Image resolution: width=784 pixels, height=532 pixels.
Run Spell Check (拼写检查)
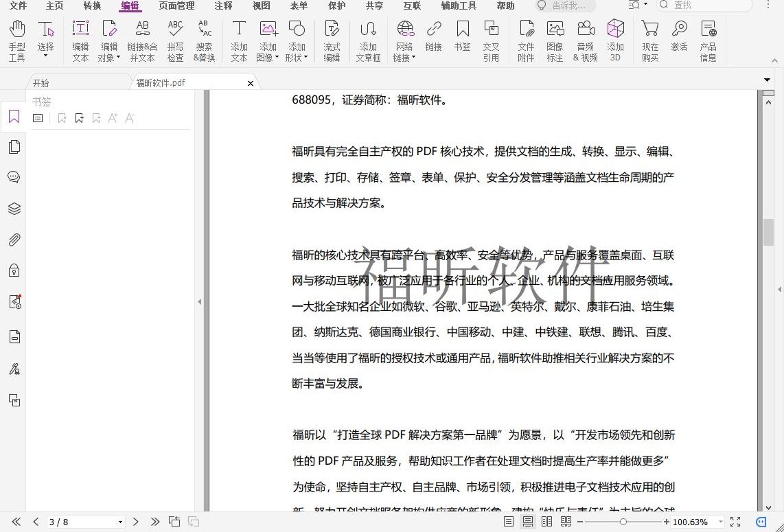click(175, 39)
